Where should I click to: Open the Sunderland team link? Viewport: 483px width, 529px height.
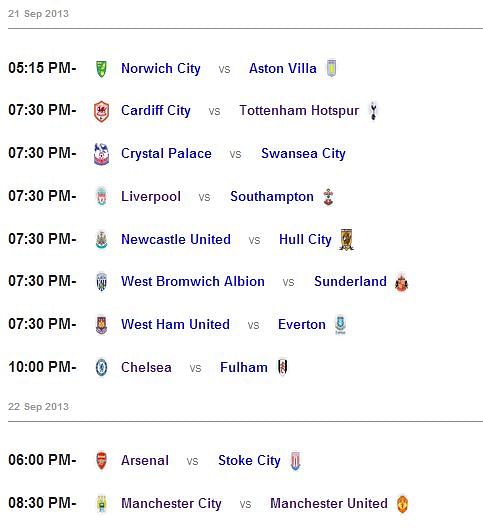[x=350, y=281]
